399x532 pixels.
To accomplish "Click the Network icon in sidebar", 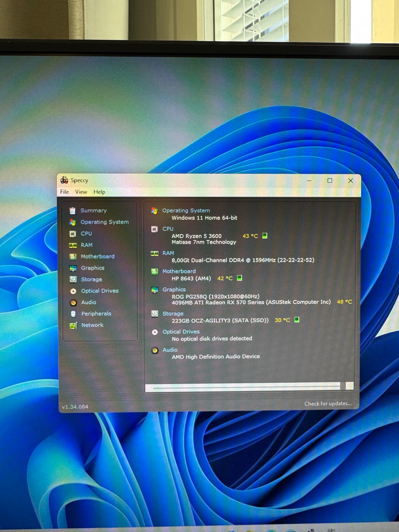I will coord(74,325).
